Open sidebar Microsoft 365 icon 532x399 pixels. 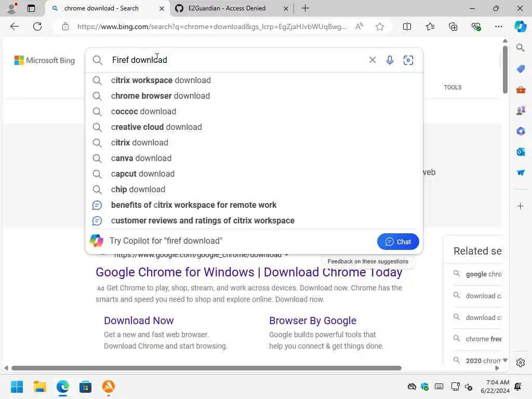click(x=521, y=131)
